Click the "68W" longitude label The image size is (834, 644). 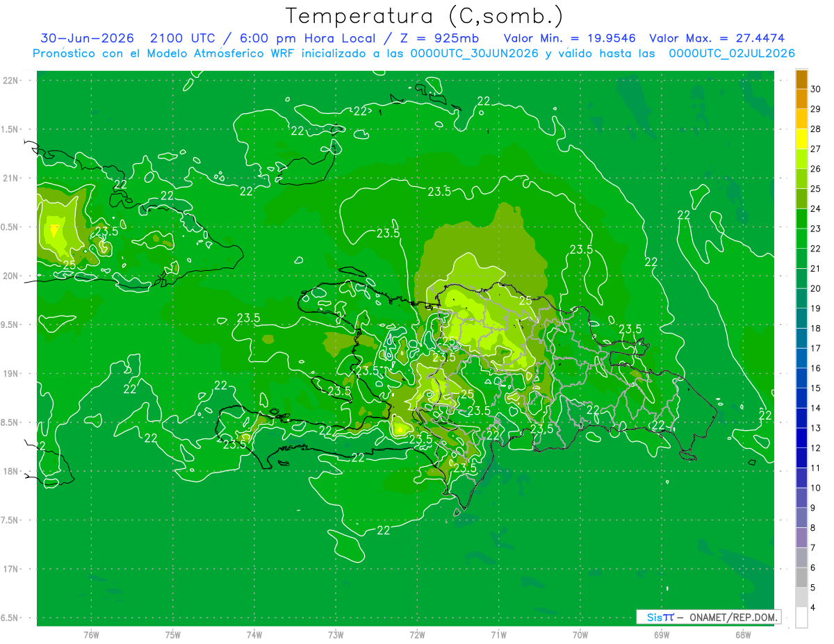[742, 634]
